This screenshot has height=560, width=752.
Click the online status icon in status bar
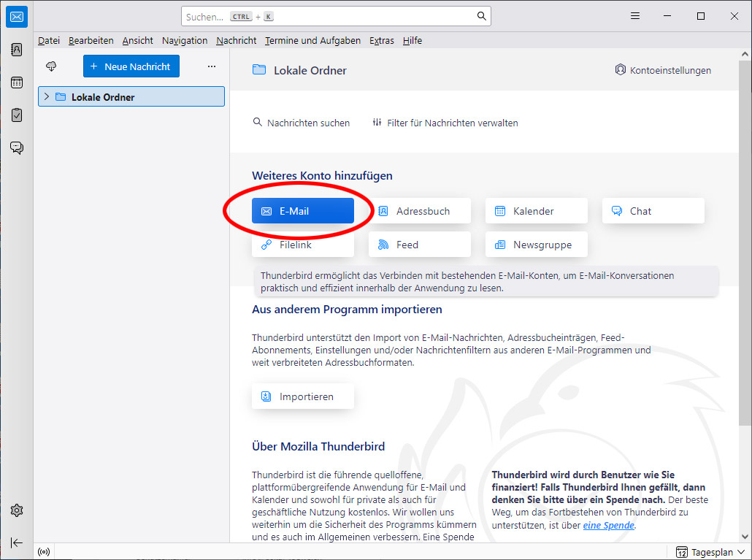pyautogui.click(x=44, y=552)
